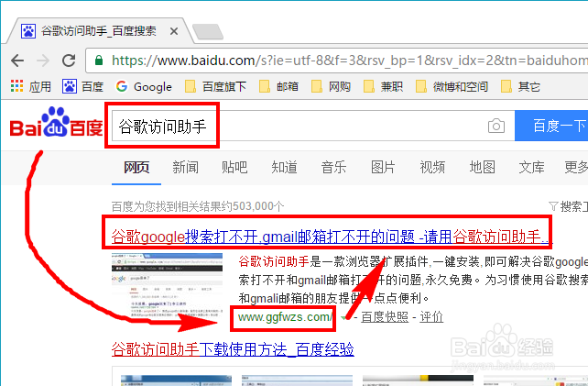This screenshot has width=588, height=386.
Task: Open the Google bookmark
Action: [x=144, y=86]
